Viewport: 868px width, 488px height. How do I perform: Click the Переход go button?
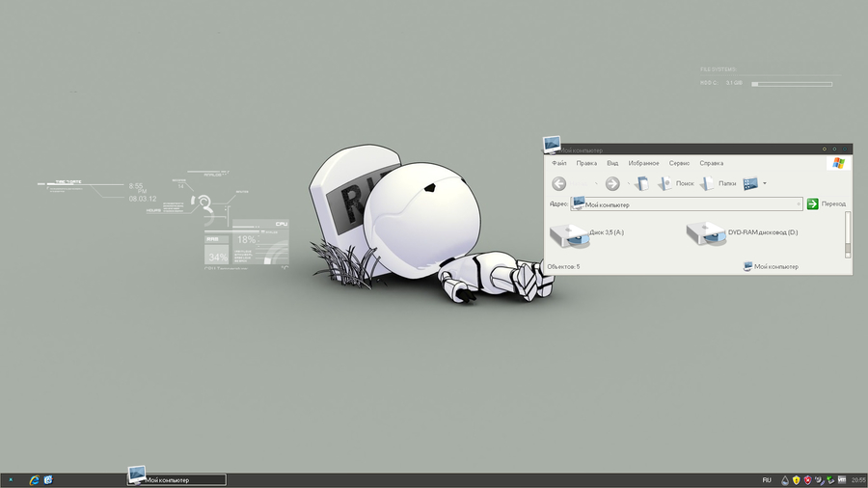tap(826, 203)
